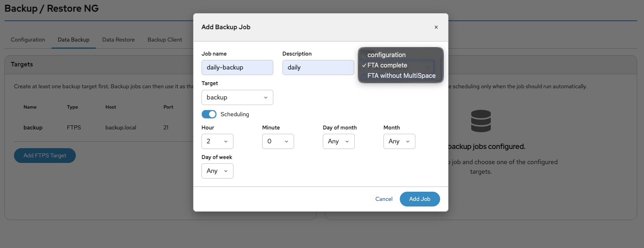
Task: Click the 'FTPS' type cell
Action: 74,127
